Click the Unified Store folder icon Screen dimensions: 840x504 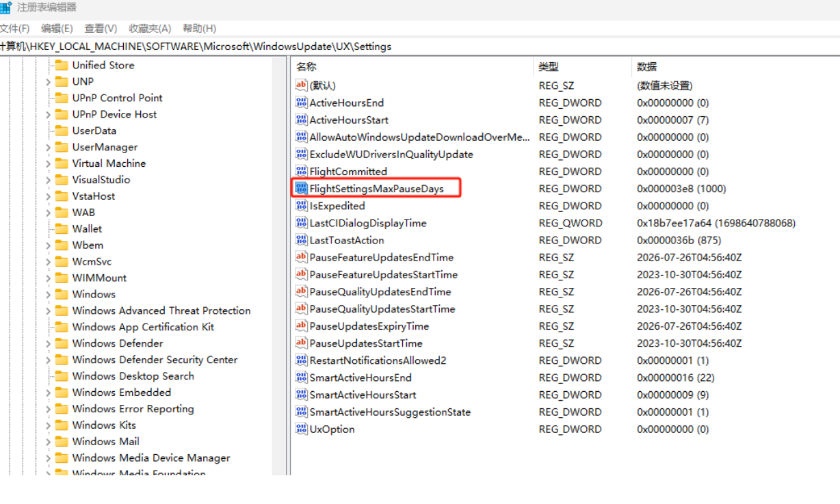[62, 66]
